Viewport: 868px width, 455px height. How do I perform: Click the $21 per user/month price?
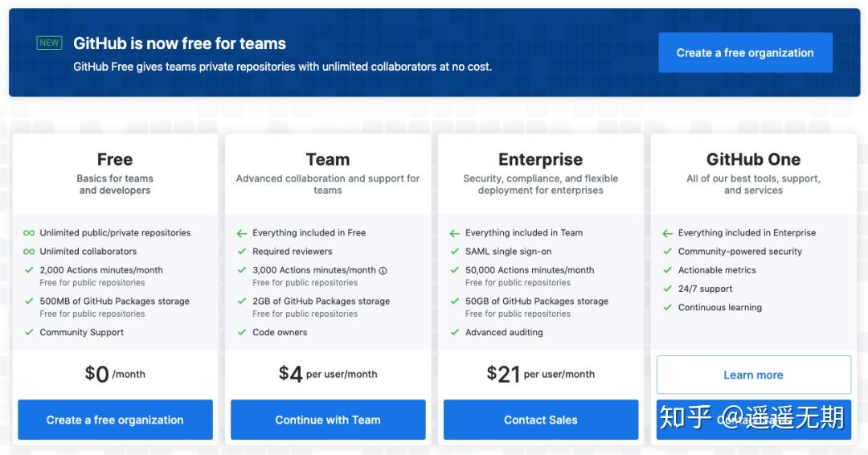pos(540,374)
